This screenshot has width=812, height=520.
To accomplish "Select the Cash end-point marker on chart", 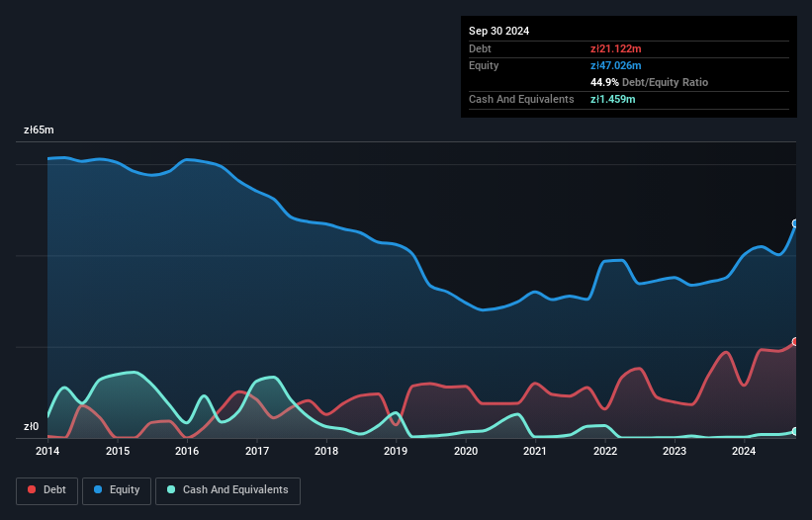I will pyautogui.click(x=795, y=431).
